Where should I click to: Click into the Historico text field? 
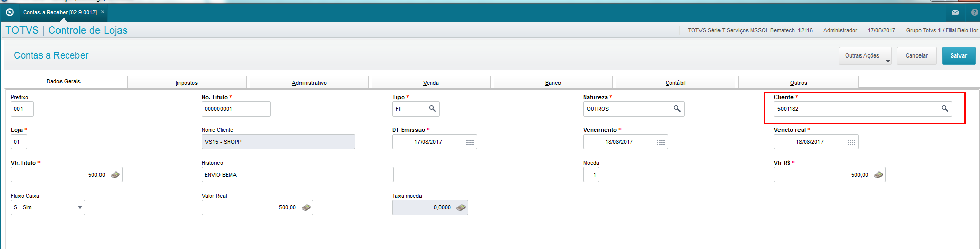(x=297, y=175)
